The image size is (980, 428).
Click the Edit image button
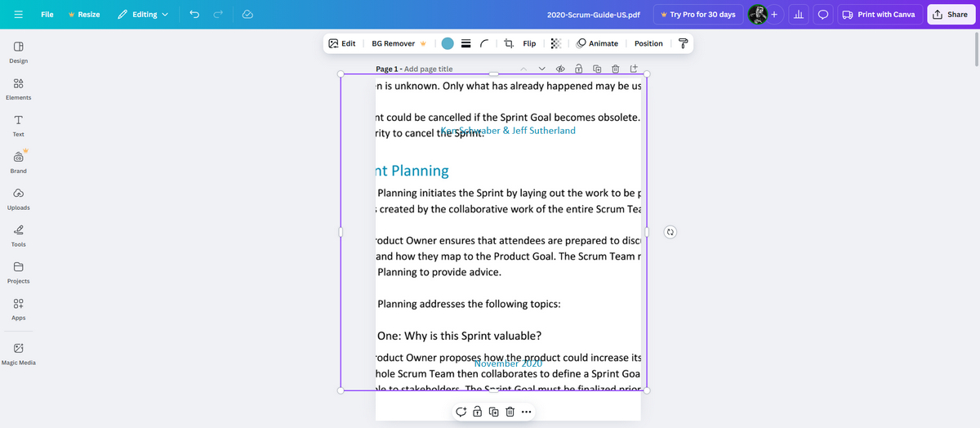click(x=342, y=43)
